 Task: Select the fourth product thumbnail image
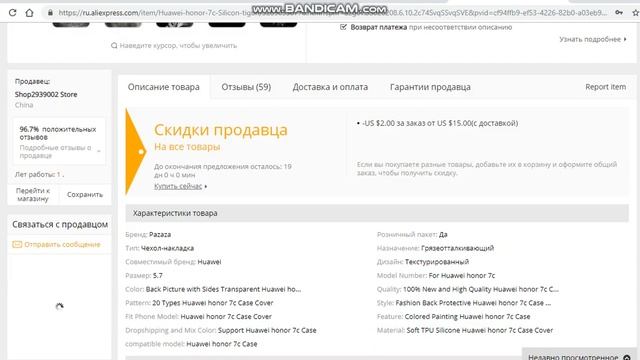pos(227,24)
